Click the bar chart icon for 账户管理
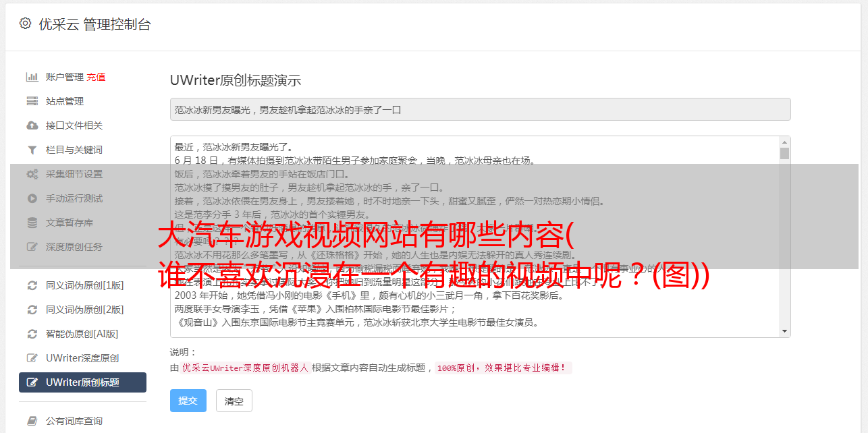 click(32, 77)
